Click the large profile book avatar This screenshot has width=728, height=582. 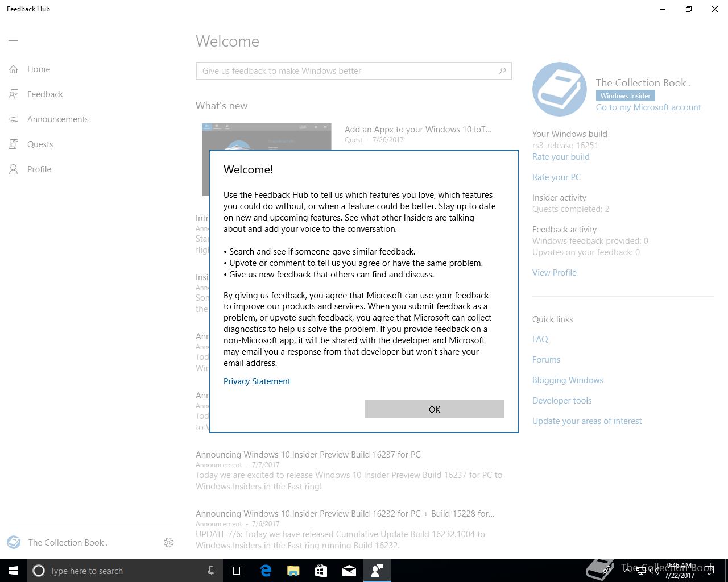[560, 89]
